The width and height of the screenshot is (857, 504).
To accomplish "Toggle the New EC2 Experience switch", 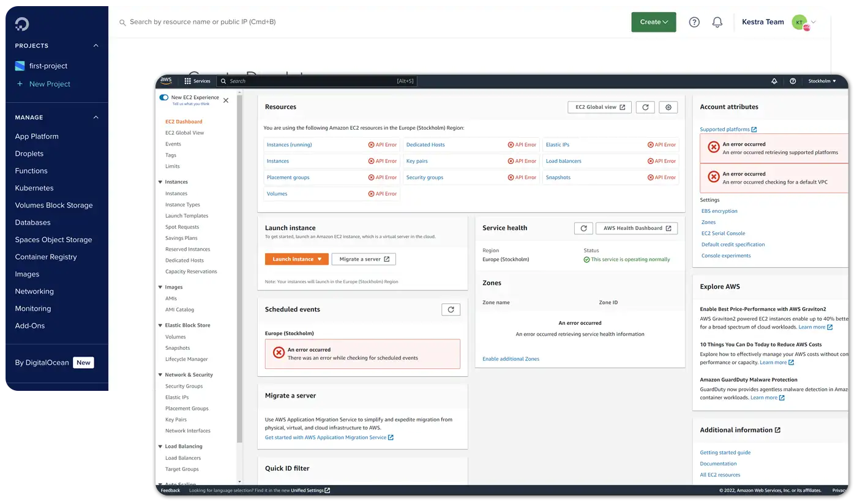I will [164, 97].
